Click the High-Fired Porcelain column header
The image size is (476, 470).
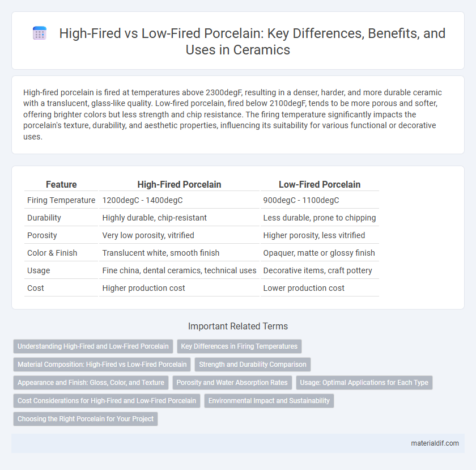[179, 184]
